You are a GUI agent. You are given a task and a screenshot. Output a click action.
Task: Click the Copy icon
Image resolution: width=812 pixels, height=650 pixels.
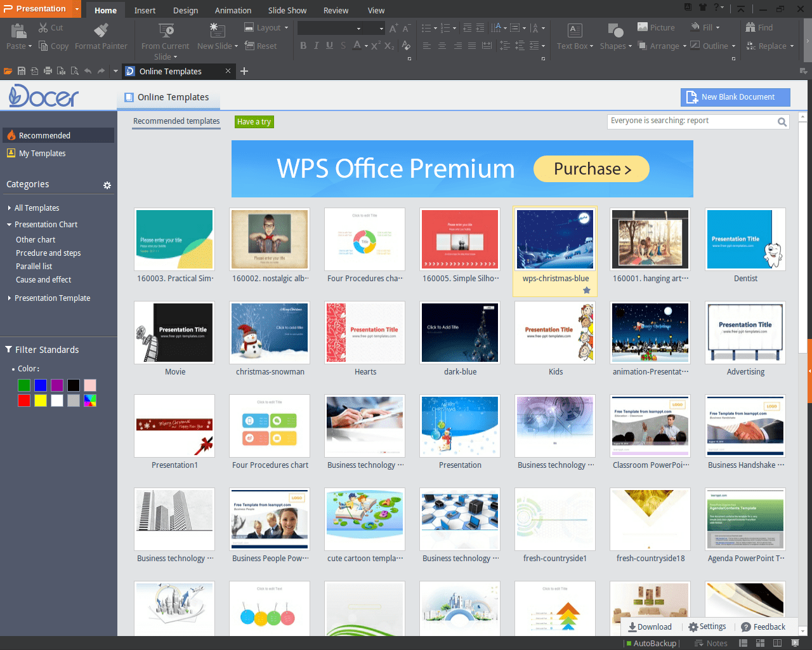43,46
